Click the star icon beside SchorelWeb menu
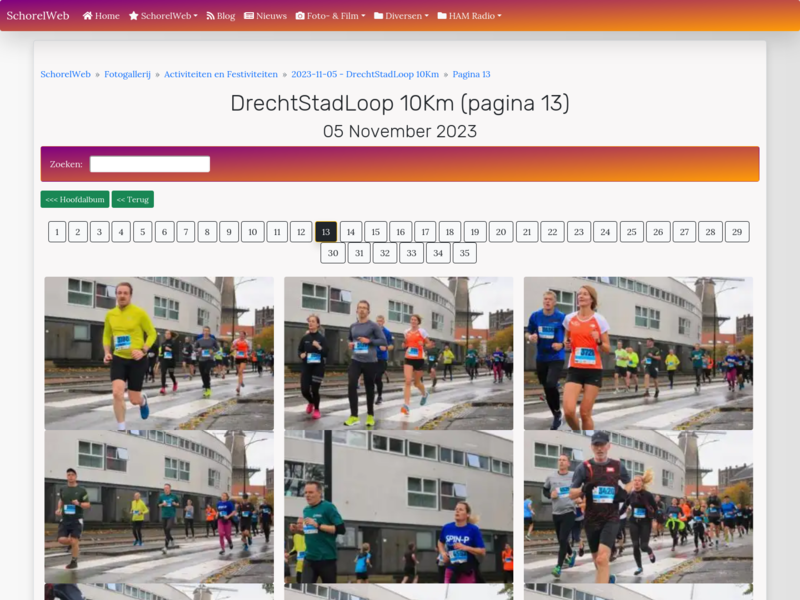This screenshot has height=600, width=800. (x=134, y=16)
